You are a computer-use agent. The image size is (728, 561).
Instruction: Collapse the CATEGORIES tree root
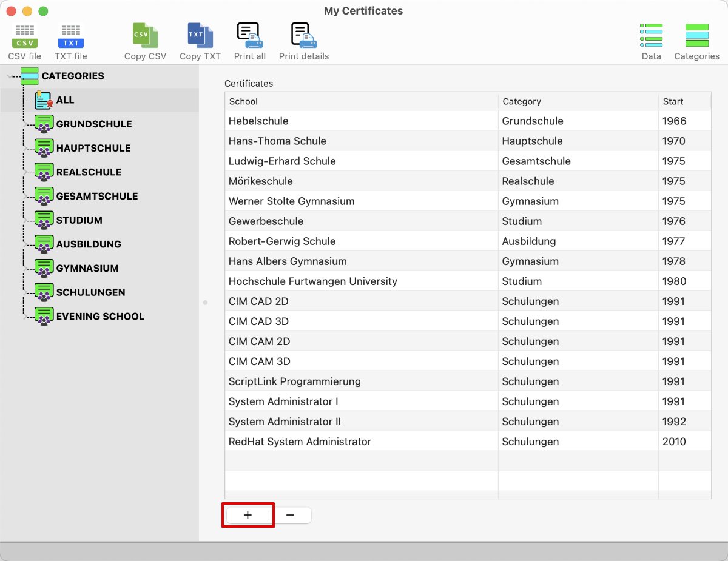click(x=10, y=76)
